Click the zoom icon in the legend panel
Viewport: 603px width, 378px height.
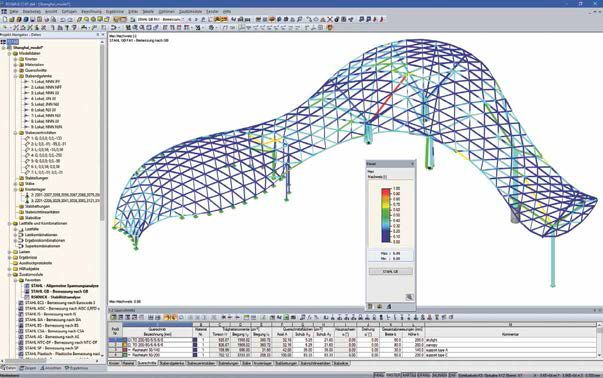pyautogui.click(x=409, y=297)
